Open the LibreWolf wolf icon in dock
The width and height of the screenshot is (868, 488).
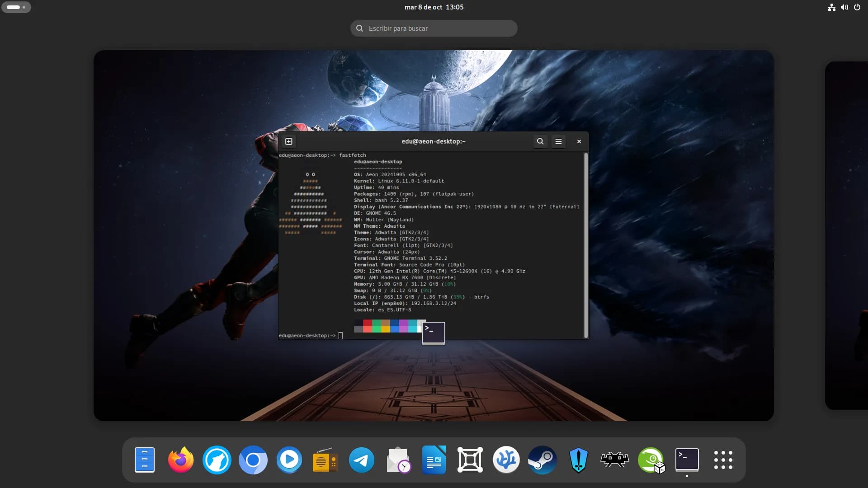click(217, 460)
